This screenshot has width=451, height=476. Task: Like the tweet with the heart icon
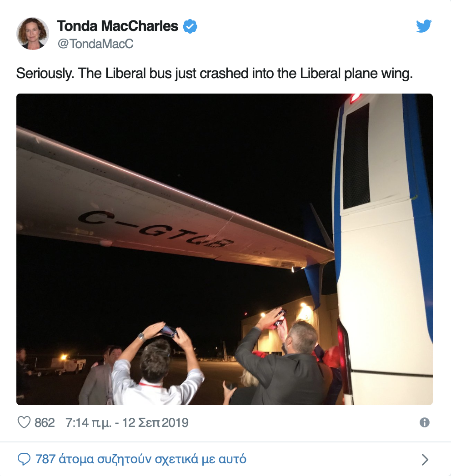(x=24, y=423)
